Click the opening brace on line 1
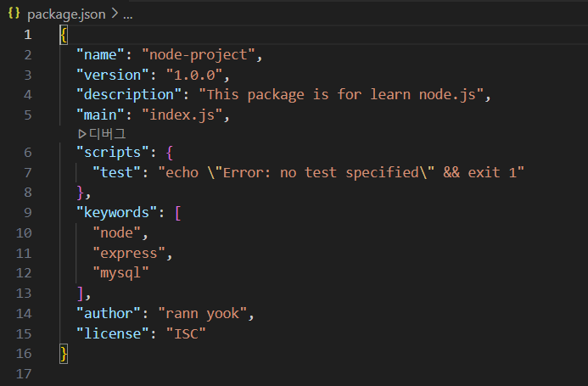The height and width of the screenshot is (386, 588). pyautogui.click(x=64, y=36)
